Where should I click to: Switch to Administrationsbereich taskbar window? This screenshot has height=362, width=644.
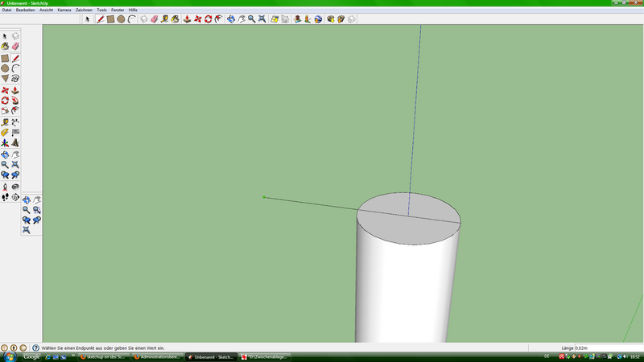tap(157, 356)
